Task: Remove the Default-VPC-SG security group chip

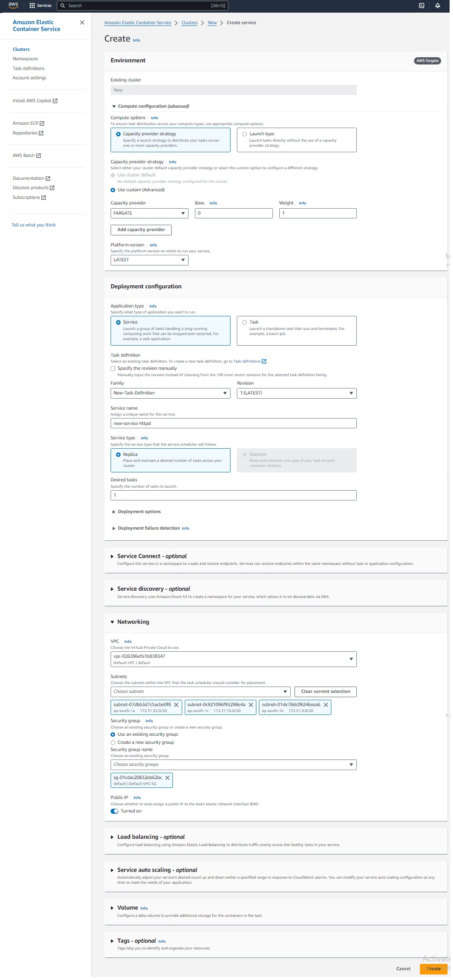Action: pyautogui.click(x=167, y=778)
